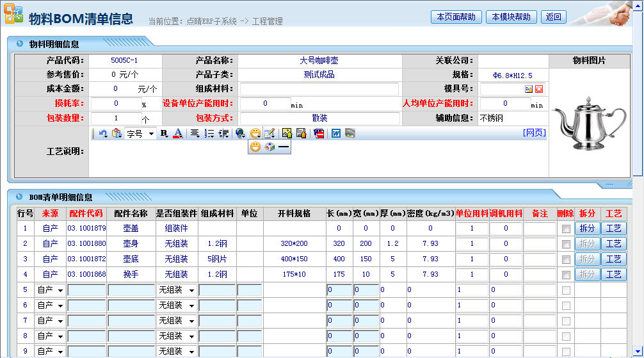Switch to the 网页 view link

pyautogui.click(x=534, y=133)
